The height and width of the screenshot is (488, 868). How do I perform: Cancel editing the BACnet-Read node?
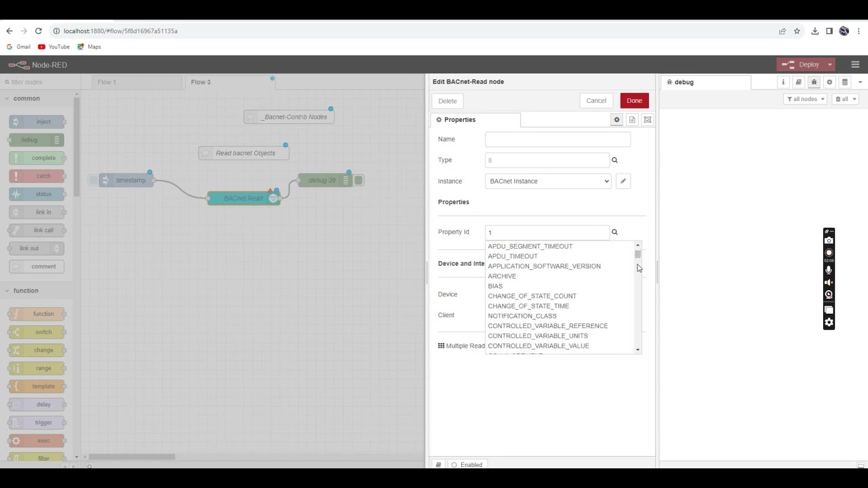tap(596, 101)
